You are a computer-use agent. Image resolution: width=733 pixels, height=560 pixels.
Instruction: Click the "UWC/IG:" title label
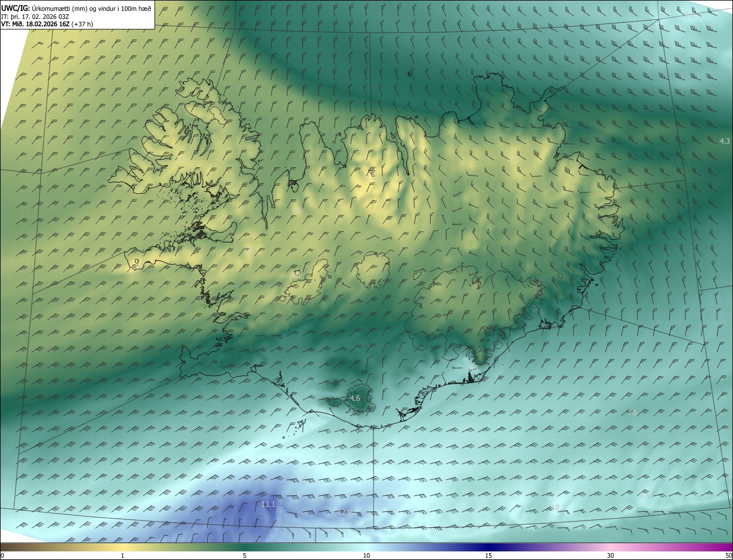click(15, 9)
